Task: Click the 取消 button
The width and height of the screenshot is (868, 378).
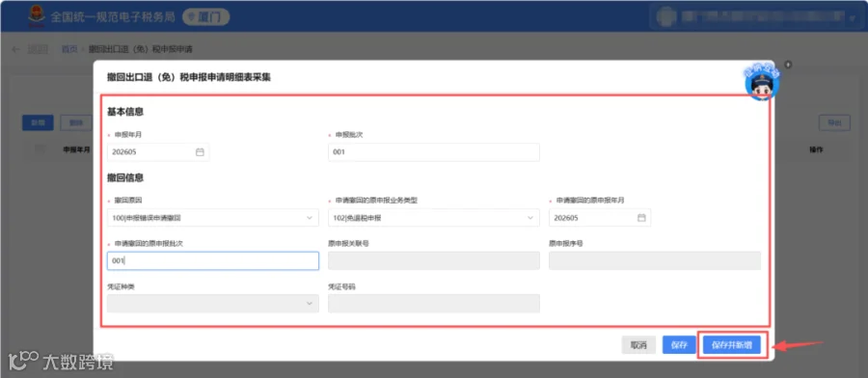Action: tap(638, 345)
